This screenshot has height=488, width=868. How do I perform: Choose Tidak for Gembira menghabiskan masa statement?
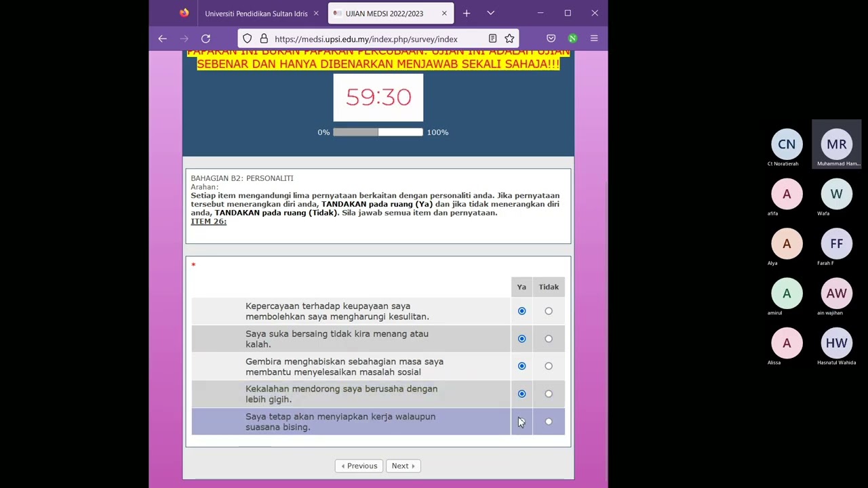(549, 366)
